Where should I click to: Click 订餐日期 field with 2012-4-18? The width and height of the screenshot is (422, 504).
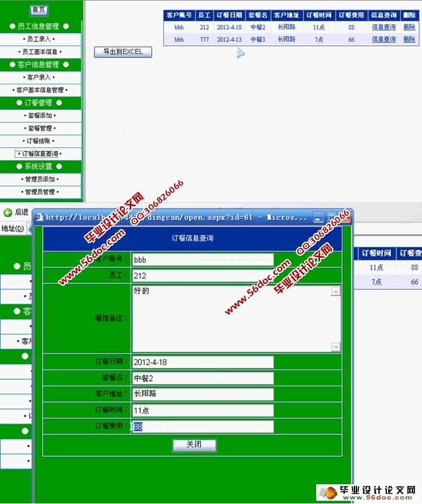pyautogui.click(x=203, y=362)
